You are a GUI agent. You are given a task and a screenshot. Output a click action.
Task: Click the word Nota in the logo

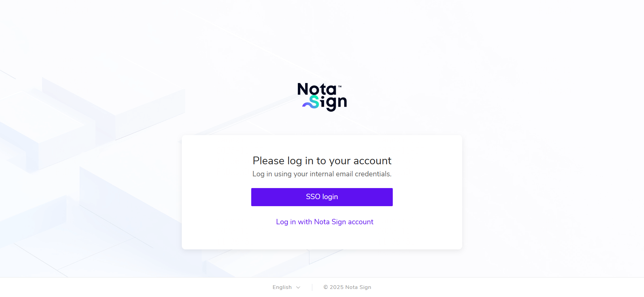click(317, 89)
